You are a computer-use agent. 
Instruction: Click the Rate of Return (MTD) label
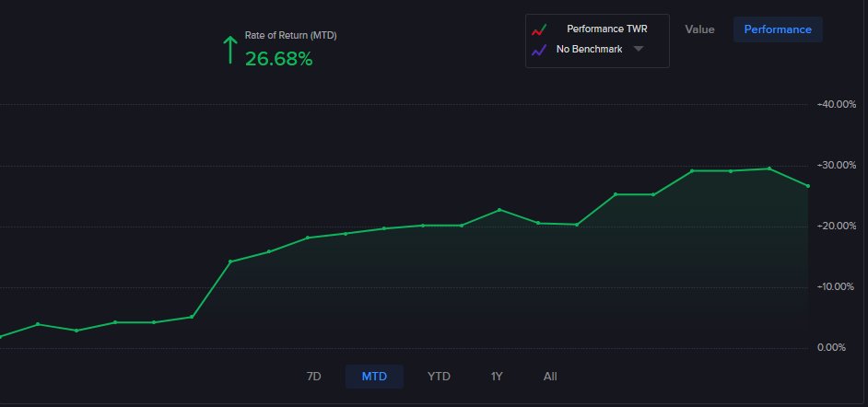pyautogui.click(x=290, y=35)
